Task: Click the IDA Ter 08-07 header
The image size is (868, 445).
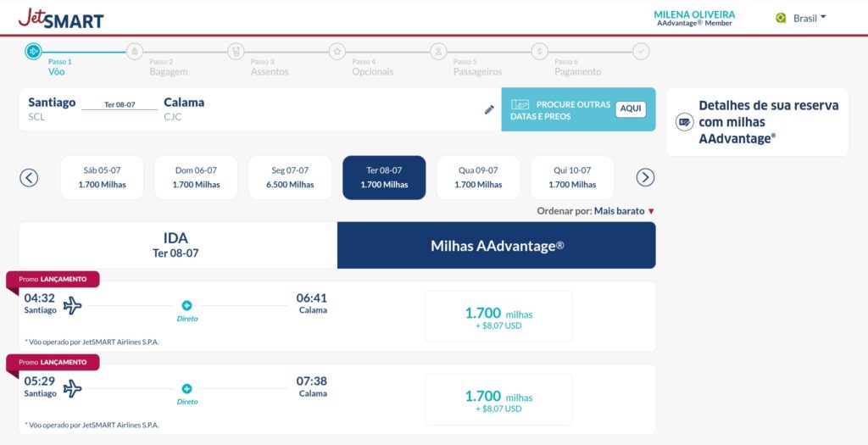Action: point(178,246)
